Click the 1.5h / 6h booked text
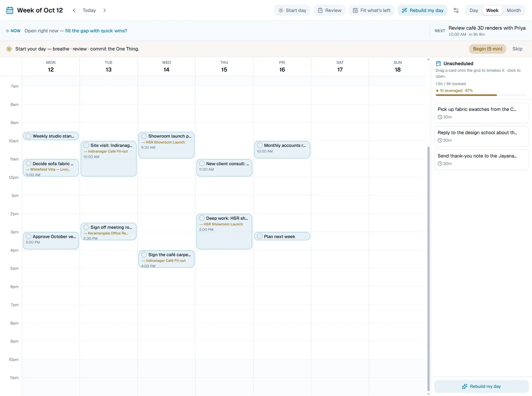 pos(450,84)
